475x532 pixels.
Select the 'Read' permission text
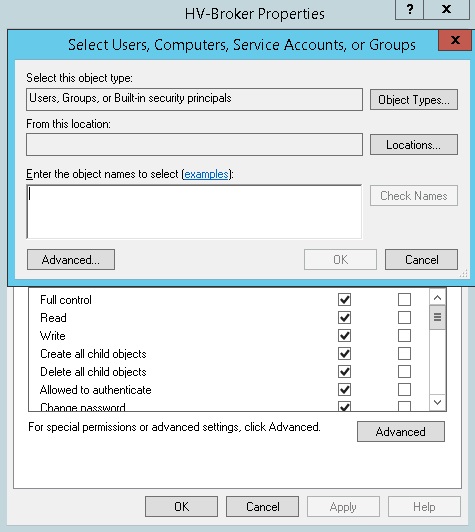(53, 318)
